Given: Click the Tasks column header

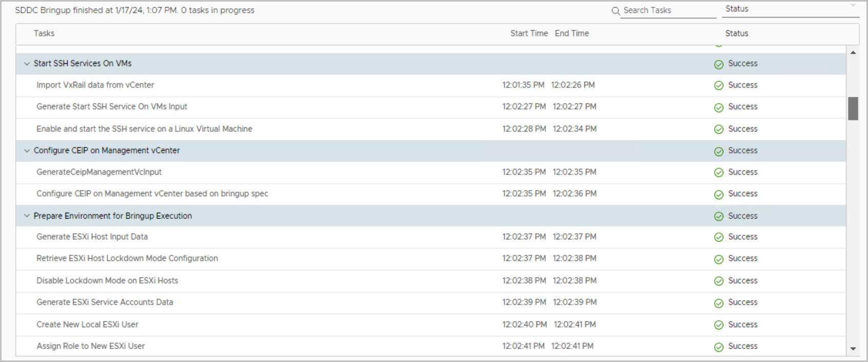Looking at the screenshot, I should pyautogui.click(x=44, y=33).
